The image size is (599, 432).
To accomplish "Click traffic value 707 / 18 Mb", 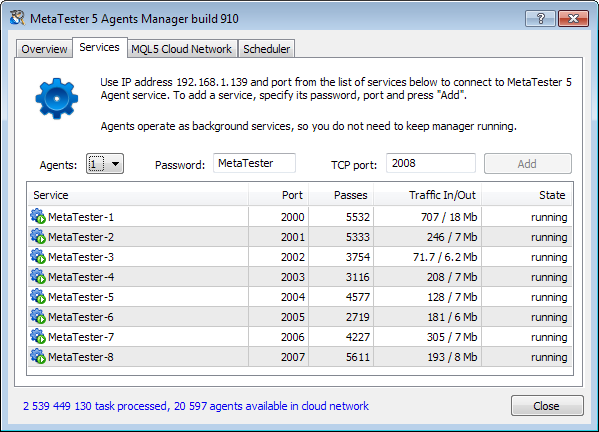I will pyautogui.click(x=449, y=217).
